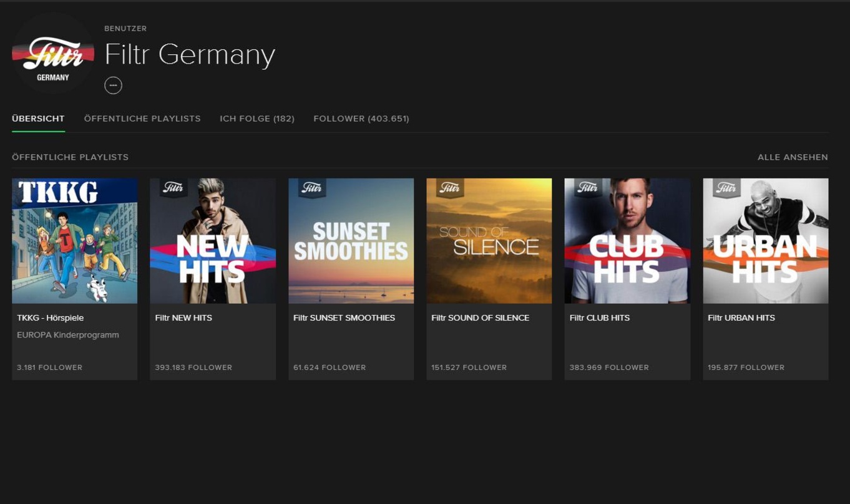The image size is (850, 504).
Task: Click the Benutzer label
Action: click(125, 29)
